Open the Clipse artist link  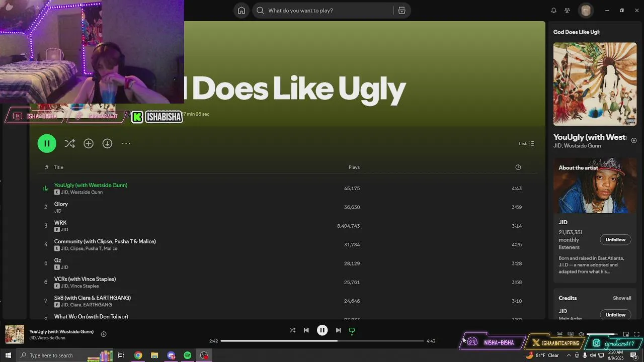[76, 248]
